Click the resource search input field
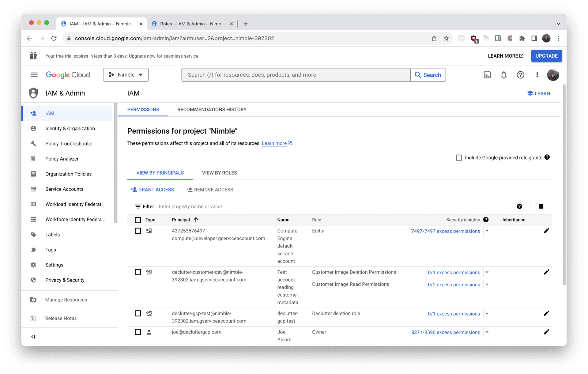588x374 pixels. point(296,75)
